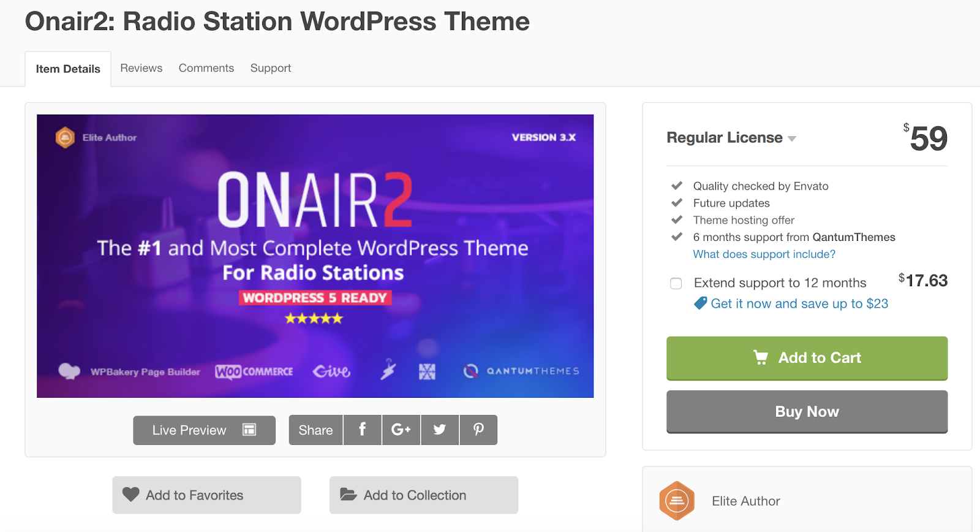Viewport: 980px width, 532px height.
Task: Switch to the Reviews tab
Action: coord(141,68)
